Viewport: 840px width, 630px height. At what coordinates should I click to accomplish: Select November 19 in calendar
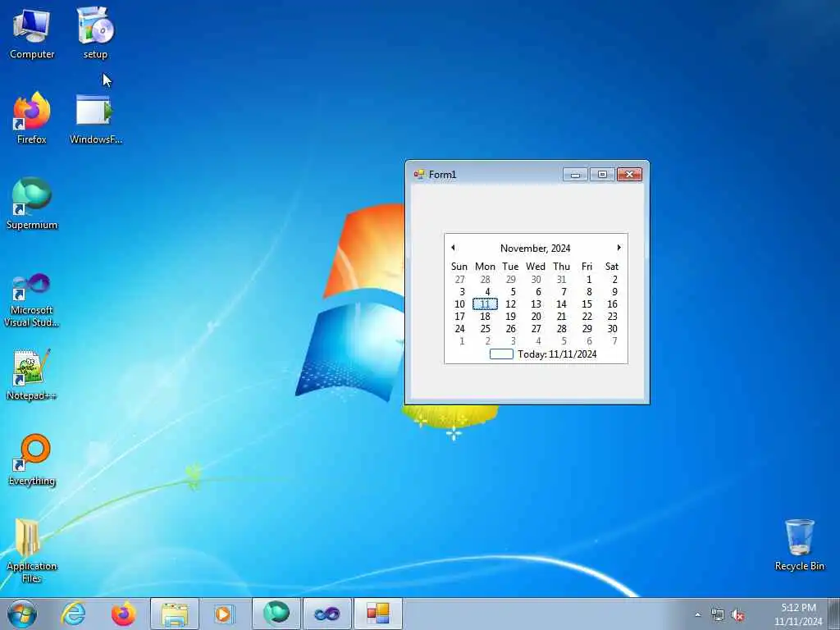pyautogui.click(x=510, y=317)
